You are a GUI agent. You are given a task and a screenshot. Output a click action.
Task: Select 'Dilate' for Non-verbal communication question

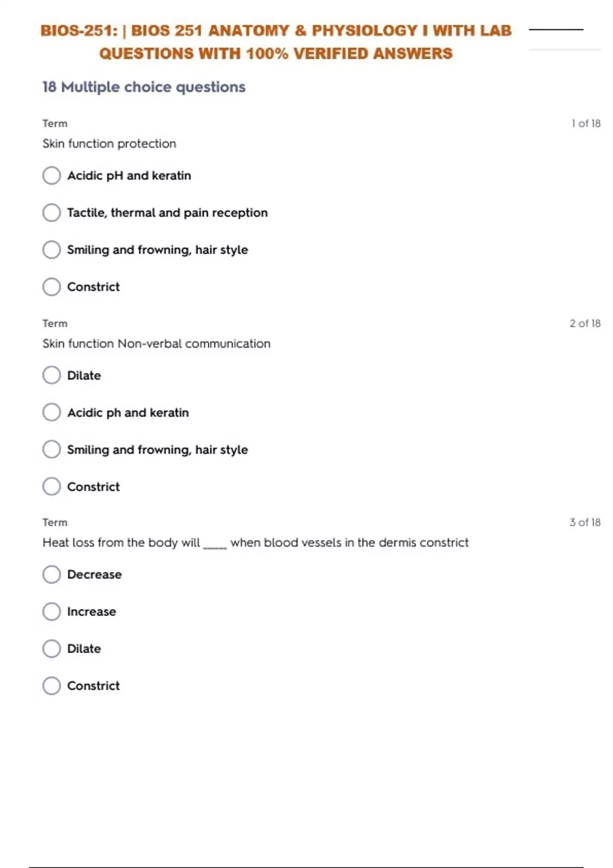[x=52, y=375]
